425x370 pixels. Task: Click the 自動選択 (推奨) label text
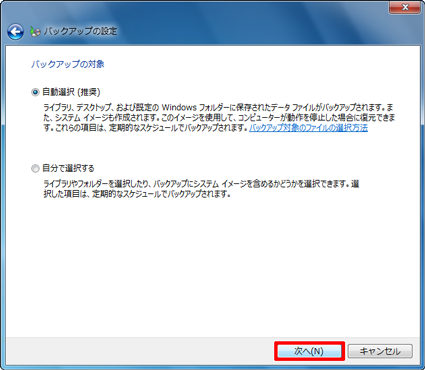click(71, 92)
